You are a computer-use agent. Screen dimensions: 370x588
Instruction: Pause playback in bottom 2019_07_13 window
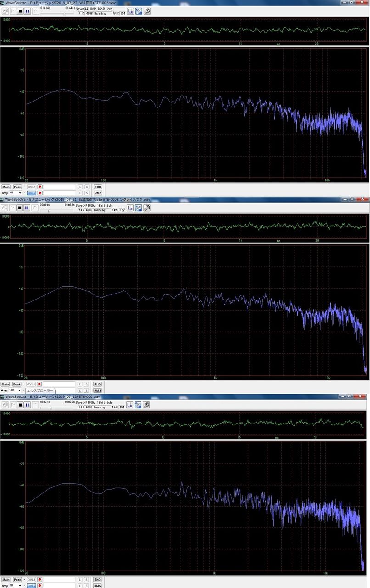pos(28,405)
